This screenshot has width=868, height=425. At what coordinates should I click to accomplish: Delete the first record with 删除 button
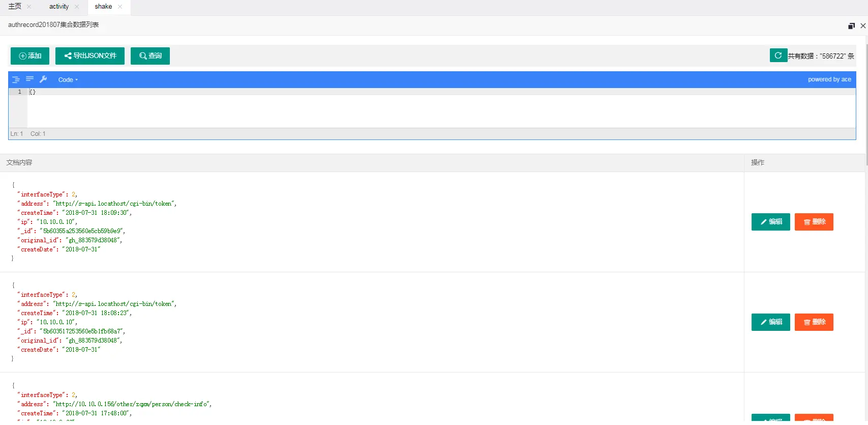pyautogui.click(x=814, y=222)
